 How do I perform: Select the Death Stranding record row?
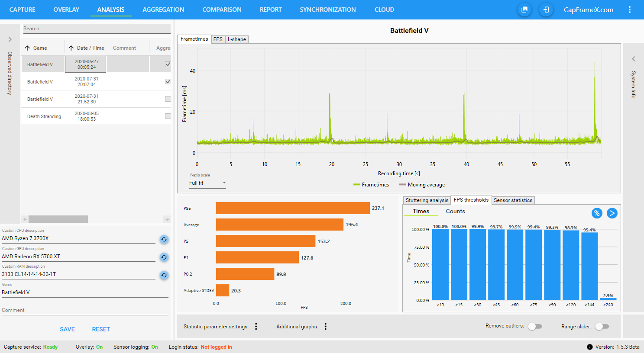point(96,116)
